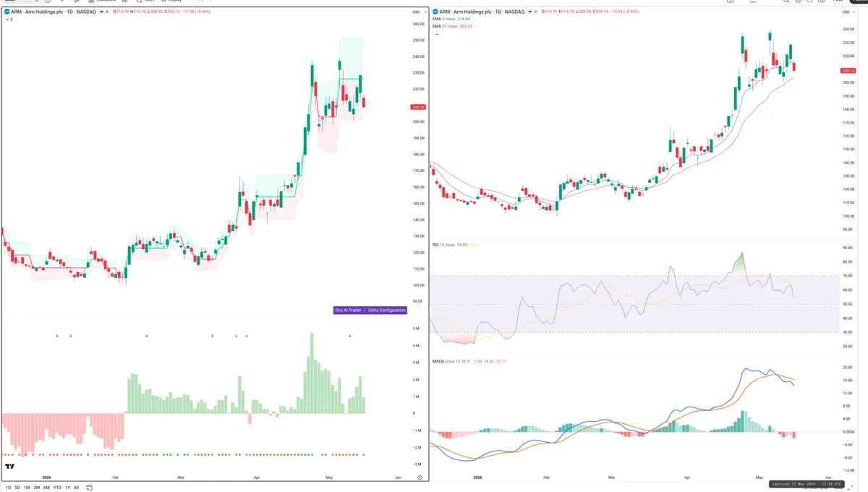Click 'Jun' on the left chart time axis
868x492 pixels.
click(398, 478)
